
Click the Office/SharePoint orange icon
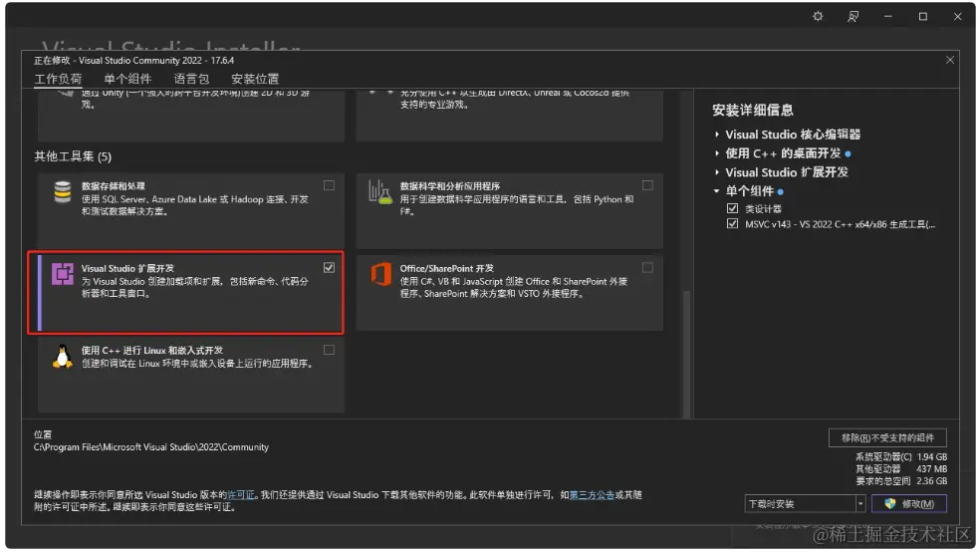click(380, 274)
